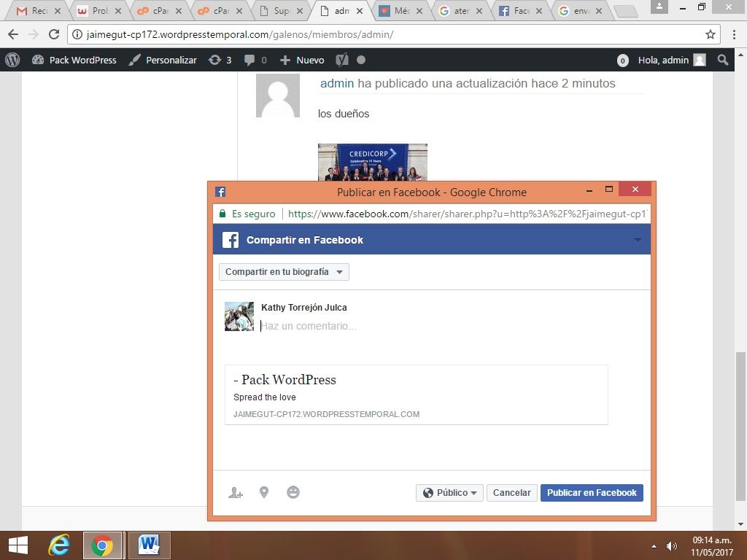Image resolution: width=747 pixels, height=560 pixels.
Task: Click the location pin check-in icon
Action: point(264,492)
